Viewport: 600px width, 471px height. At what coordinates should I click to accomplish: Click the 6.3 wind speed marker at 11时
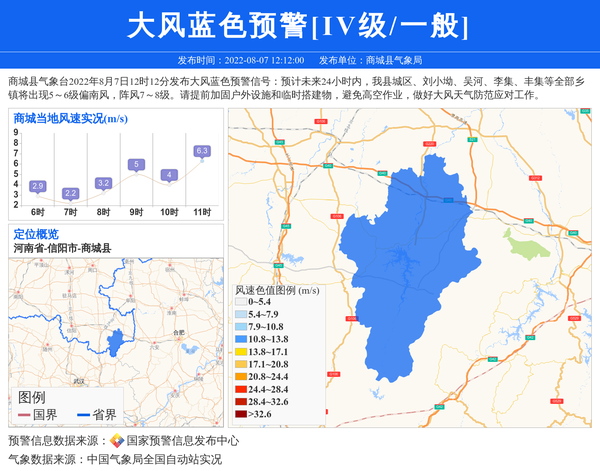(x=201, y=151)
